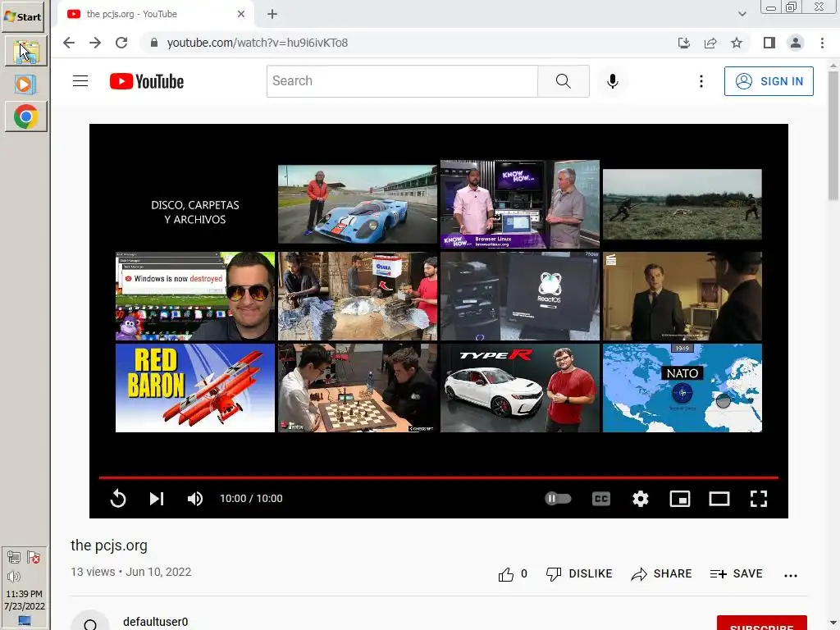Open Action Center flag tray icon

[34, 558]
